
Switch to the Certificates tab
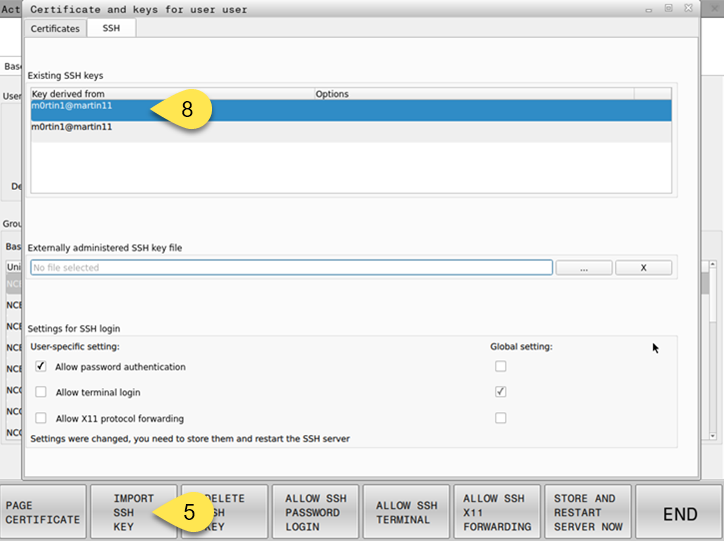point(55,29)
